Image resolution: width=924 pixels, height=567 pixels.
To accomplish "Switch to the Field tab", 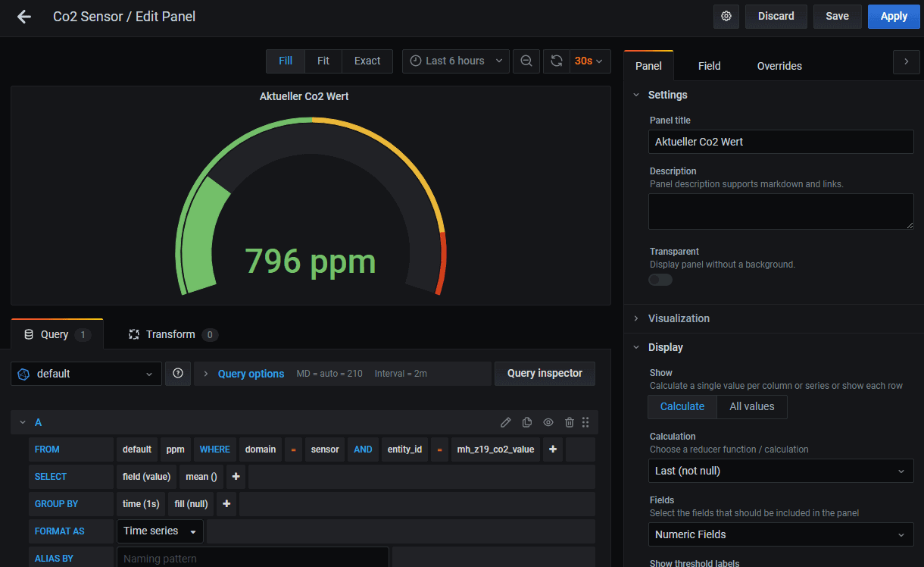I will pos(709,66).
